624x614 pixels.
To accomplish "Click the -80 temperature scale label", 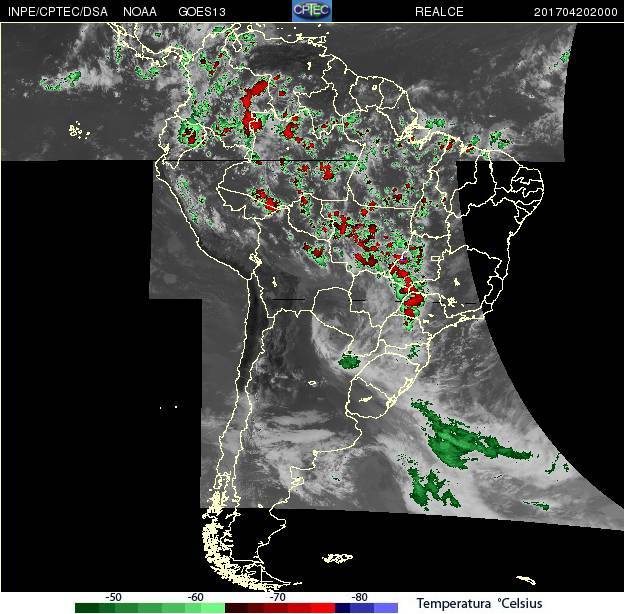I will [359, 597].
